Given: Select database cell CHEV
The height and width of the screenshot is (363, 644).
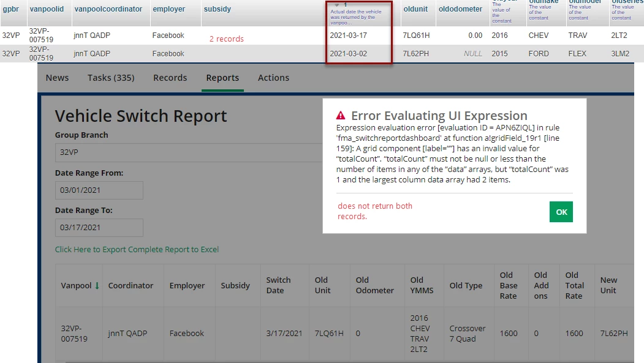Looking at the screenshot, I should coord(539,36).
